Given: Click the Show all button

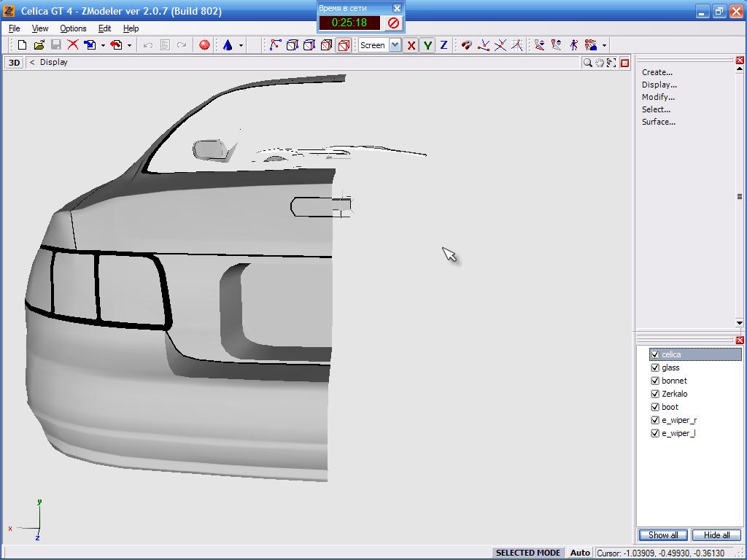Looking at the screenshot, I should coord(663,535).
